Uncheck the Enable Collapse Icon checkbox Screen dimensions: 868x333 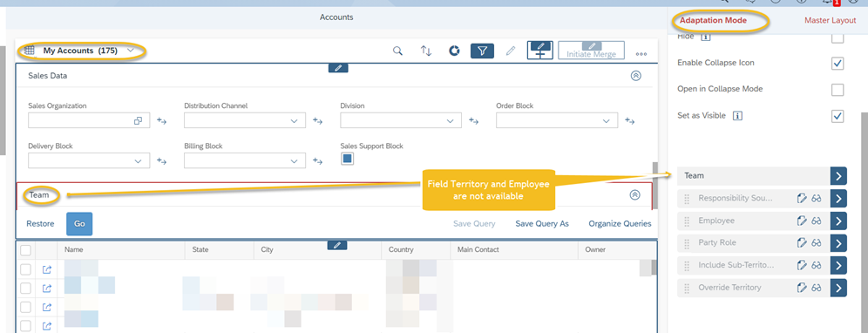point(837,64)
